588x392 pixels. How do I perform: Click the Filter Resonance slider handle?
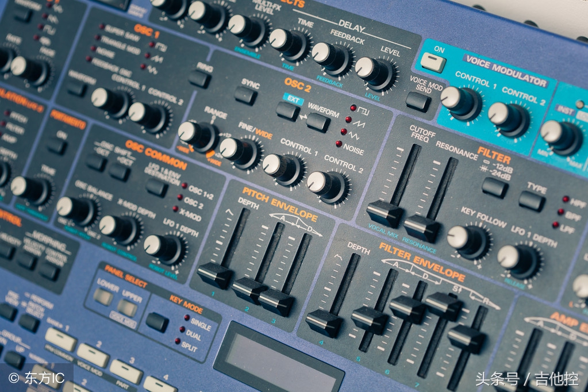tap(421, 228)
